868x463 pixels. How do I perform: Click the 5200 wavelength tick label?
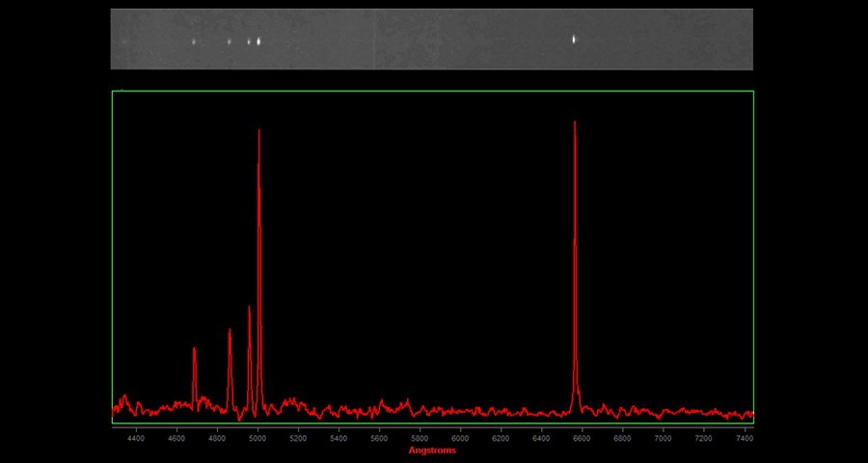tap(298, 439)
